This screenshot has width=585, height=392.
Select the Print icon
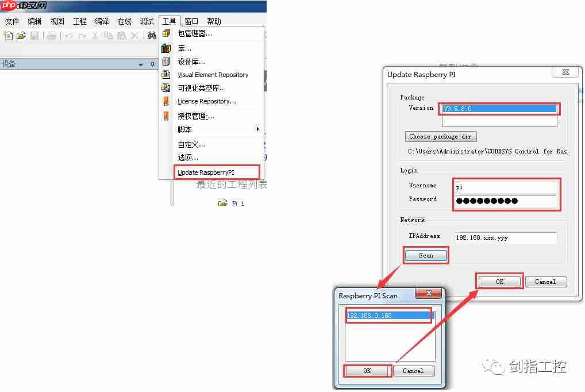tap(52, 36)
